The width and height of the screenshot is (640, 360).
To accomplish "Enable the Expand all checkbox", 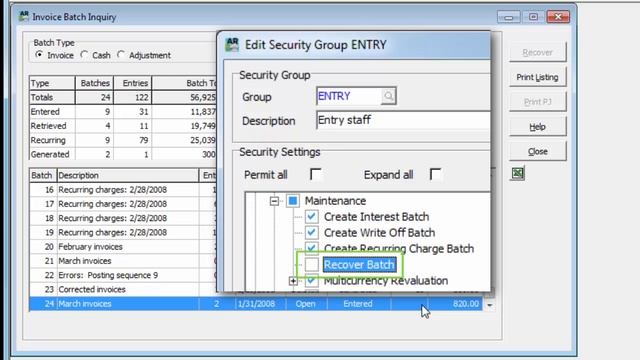I will 436,174.
